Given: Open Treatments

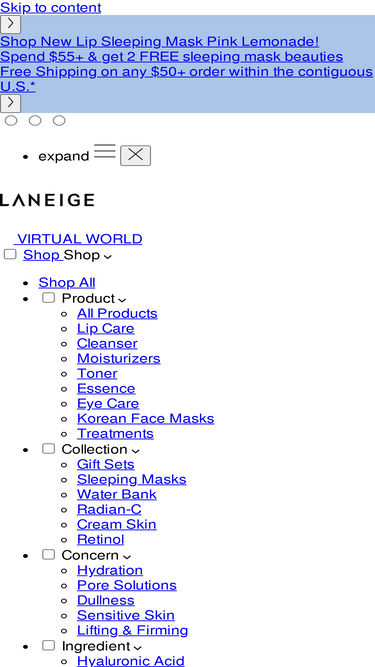Looking at the screenshot, I should click(115, 433).
